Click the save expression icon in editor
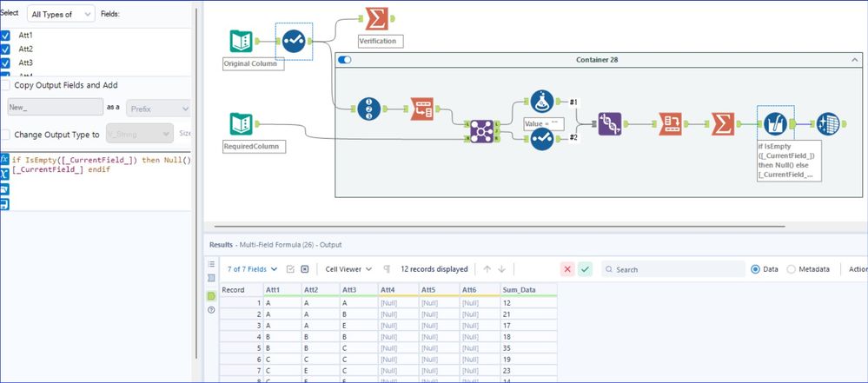868x383 pixels. pyautogui.click(x=4, y=204)
